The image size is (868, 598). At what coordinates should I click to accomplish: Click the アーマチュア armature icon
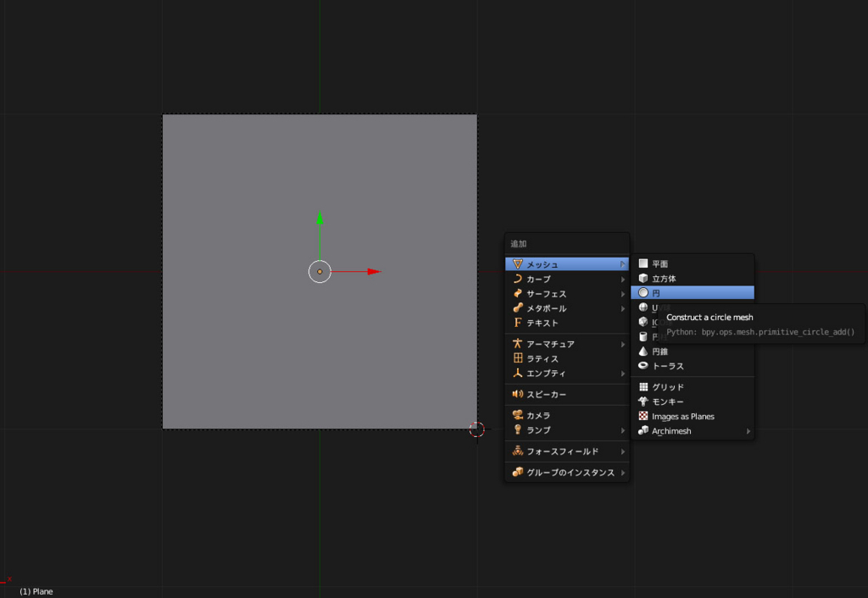pos(518,344)
